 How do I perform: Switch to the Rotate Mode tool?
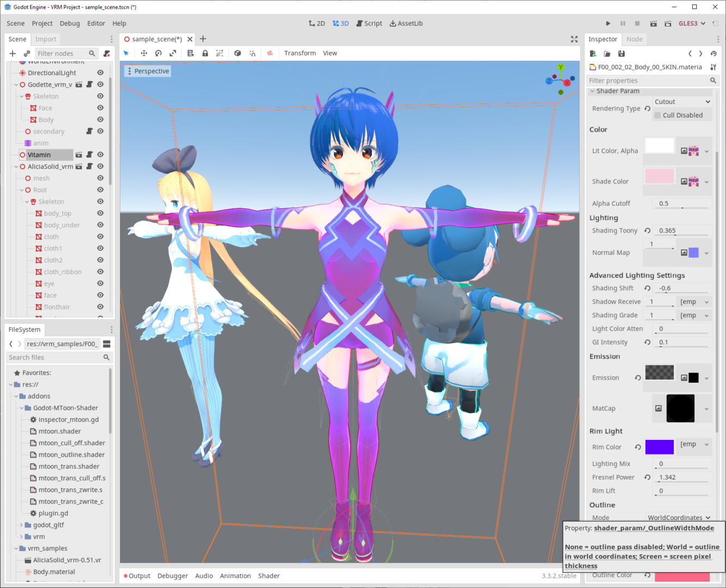[158, 53]
